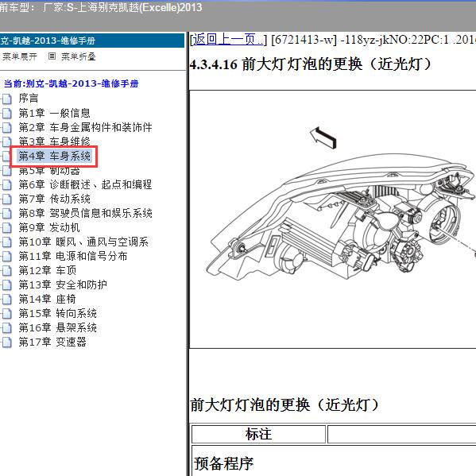
Task: Click the page icon beside 第11章
Action: (x=6, y=257)
